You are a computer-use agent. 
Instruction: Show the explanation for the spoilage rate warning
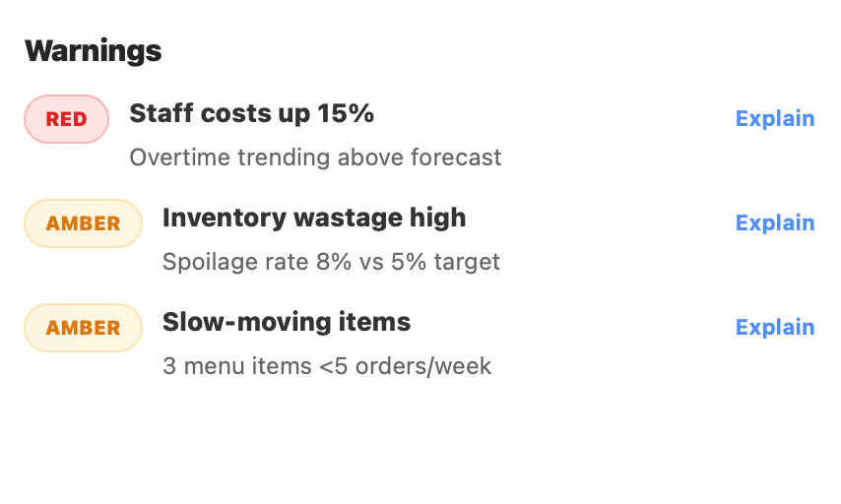(x=774, y=223)
